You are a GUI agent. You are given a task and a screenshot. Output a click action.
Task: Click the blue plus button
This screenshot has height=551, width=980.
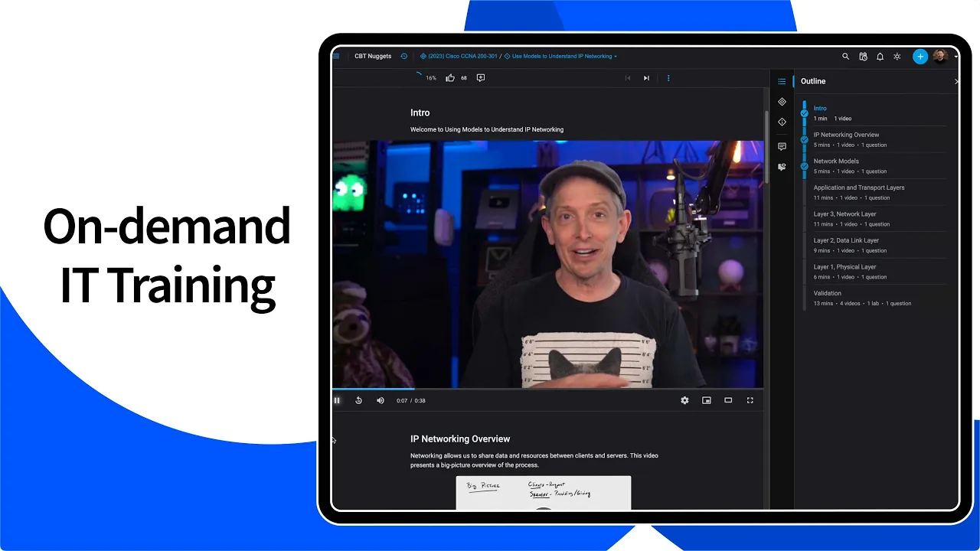click(920, 57)
